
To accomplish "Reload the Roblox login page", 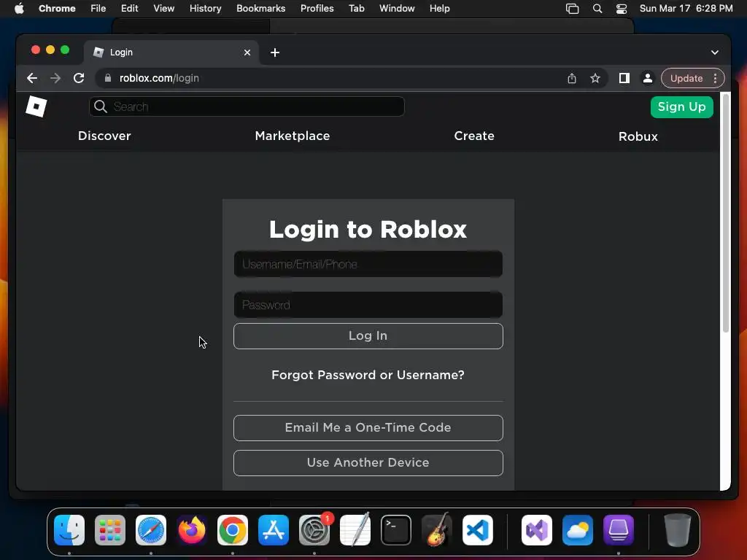I will coord(79,78).
